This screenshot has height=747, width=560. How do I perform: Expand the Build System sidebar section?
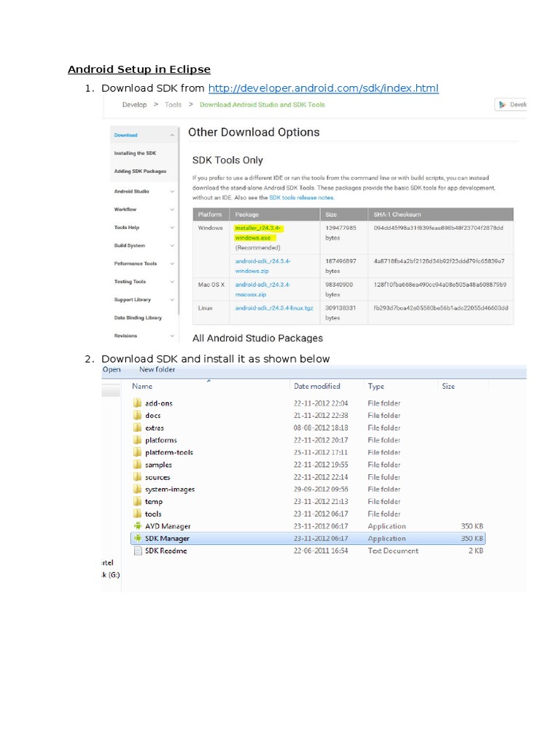coord(172,246)
